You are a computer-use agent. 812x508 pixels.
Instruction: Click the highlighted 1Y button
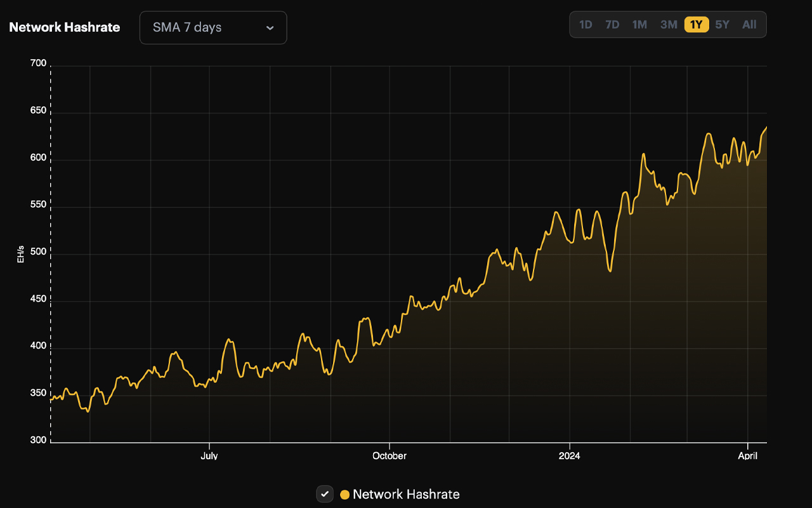pos(695,24)
